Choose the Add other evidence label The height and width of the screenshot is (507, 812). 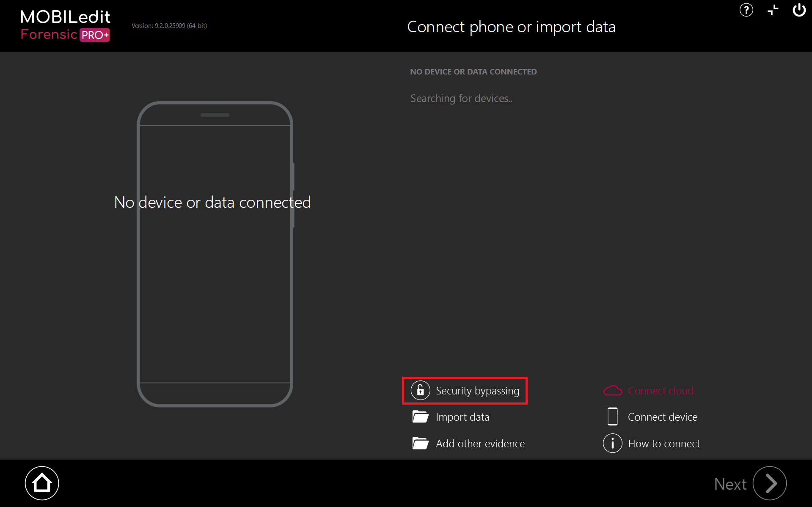coord(480,444)
